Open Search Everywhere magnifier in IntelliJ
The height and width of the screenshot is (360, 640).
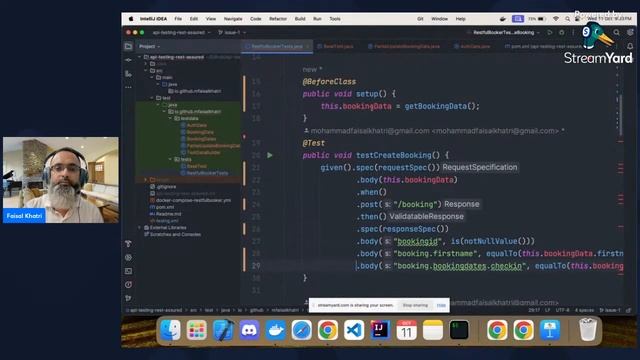[x=616, y=32]
